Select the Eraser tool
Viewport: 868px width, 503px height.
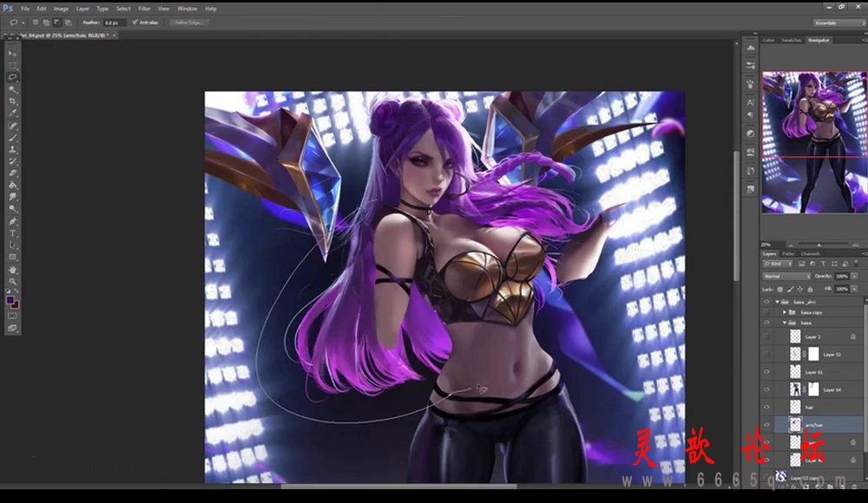coord(12,173)
